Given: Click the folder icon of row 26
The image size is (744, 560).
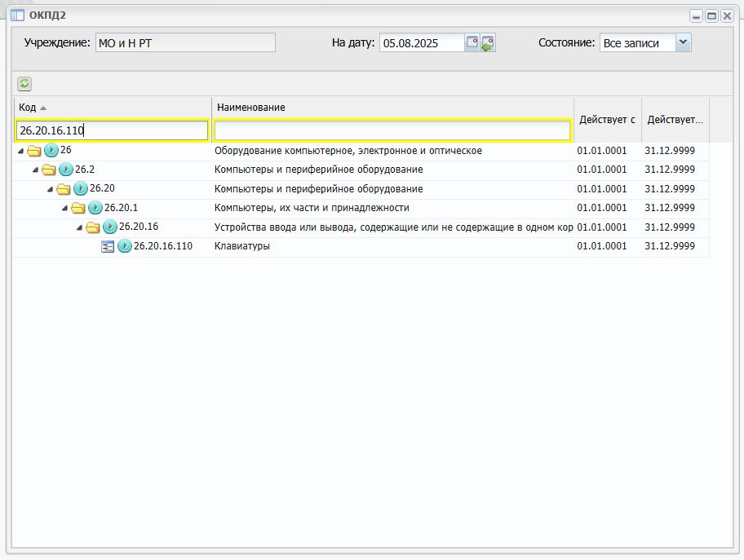Looking at the screenshot, I should pyautogui.click(x=34, y=151).
